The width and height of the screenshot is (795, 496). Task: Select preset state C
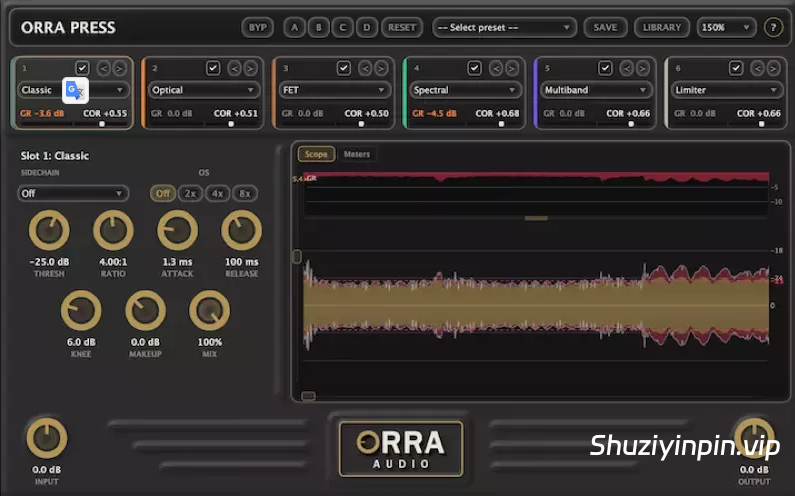click(343, 27)
